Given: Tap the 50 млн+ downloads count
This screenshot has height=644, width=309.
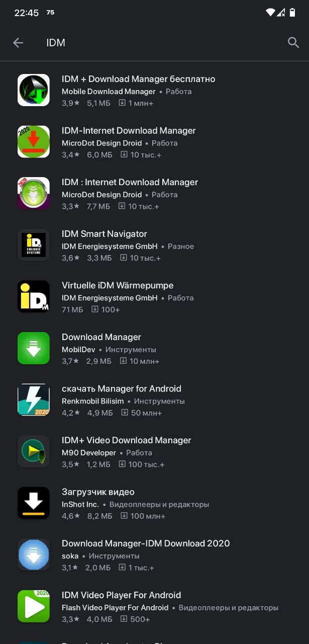Looking at the screenshot, I should pos(141,413).
